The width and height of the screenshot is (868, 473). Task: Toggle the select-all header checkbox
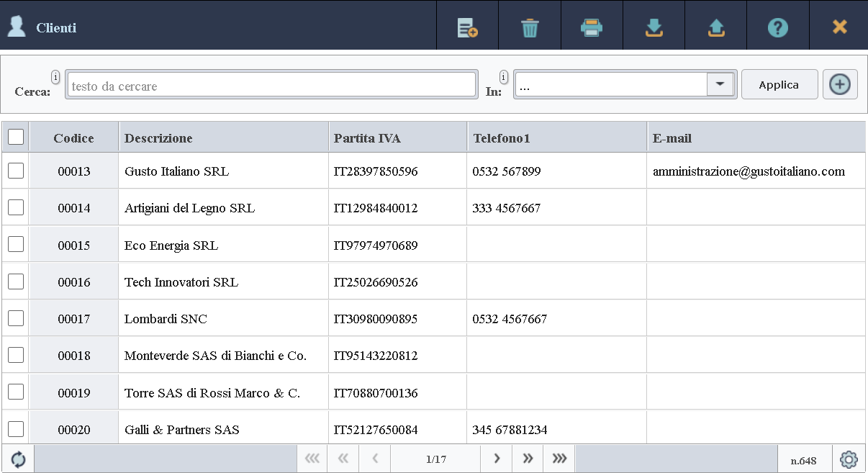coord(16,137)
